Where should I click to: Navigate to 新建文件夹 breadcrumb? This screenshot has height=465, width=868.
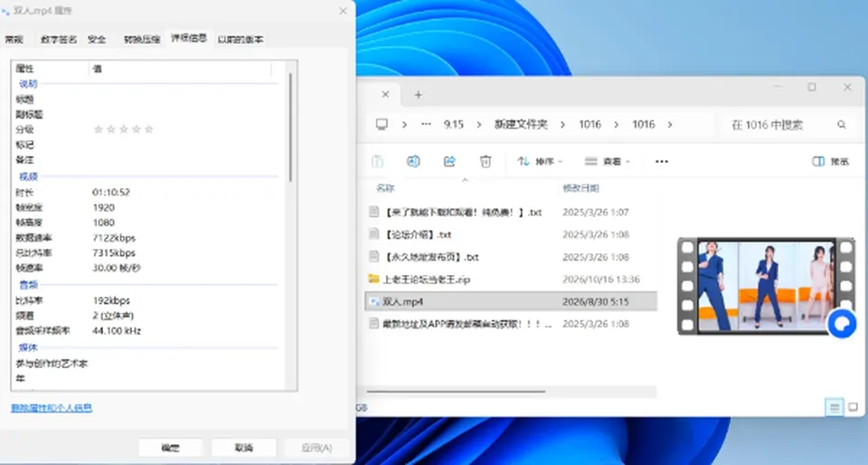pos(521,125)
